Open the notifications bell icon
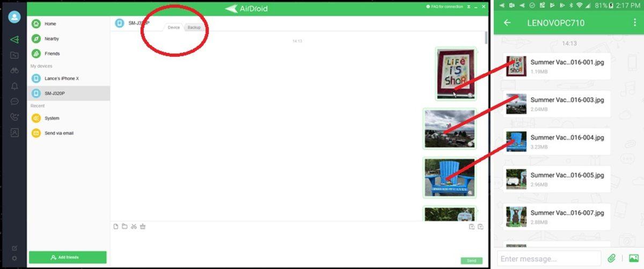The width and height of the screenshot is (644, 269). click(14, 86)
